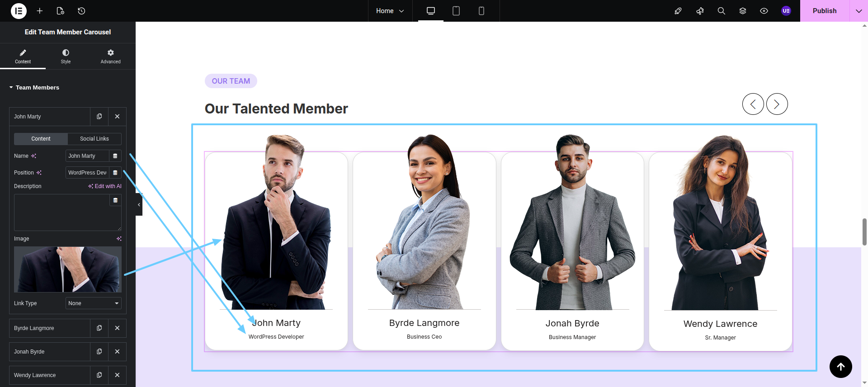
Task: Switch to the Style tab
Action: (66, 56)
